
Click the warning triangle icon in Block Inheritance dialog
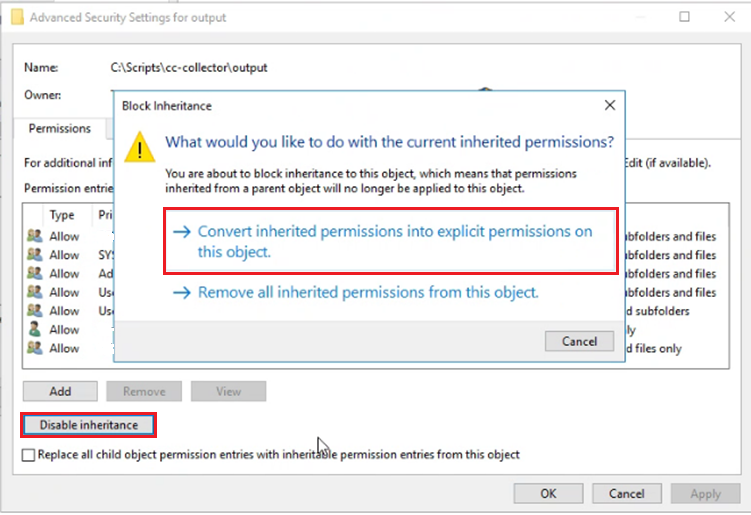[139, 148]
